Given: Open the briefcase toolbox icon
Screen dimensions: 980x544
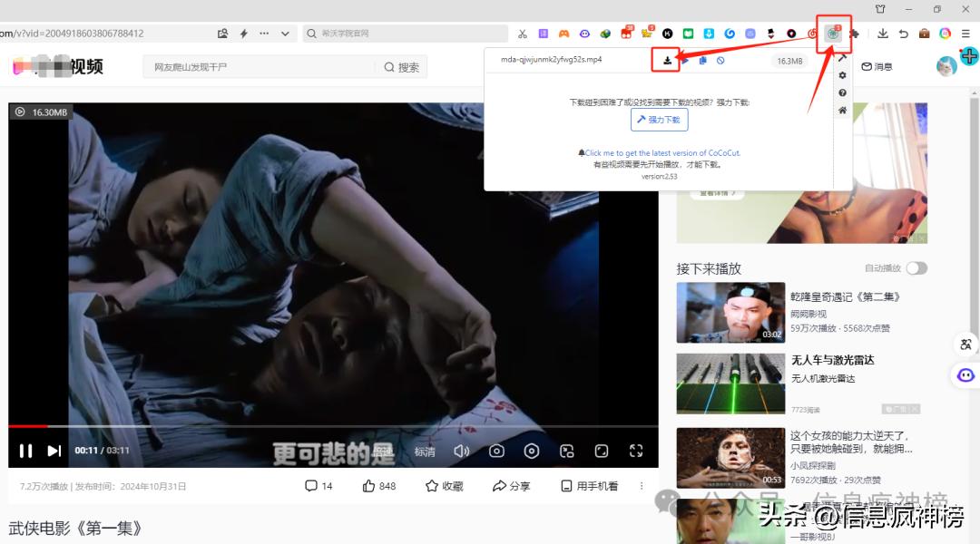Looking at the screenshot, I should click(x=925, y=34).
